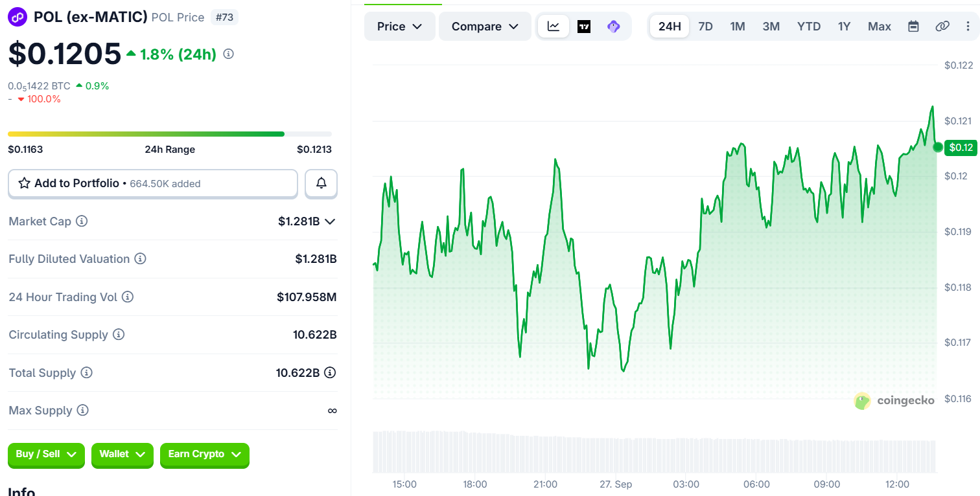Open the Buy / Sell dropdown
Image resolution: width=980 pixels, height=496 pixels.
tap(46, 455)
